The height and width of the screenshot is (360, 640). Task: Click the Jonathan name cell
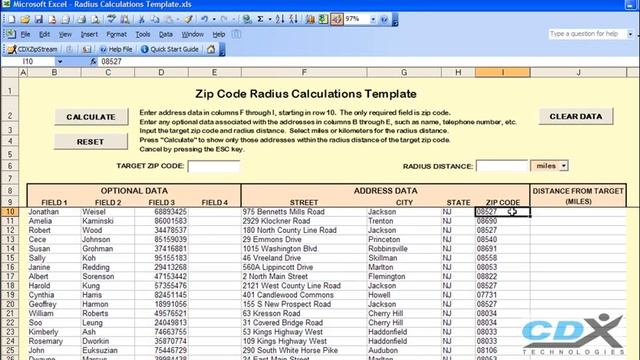pos(54,212)
